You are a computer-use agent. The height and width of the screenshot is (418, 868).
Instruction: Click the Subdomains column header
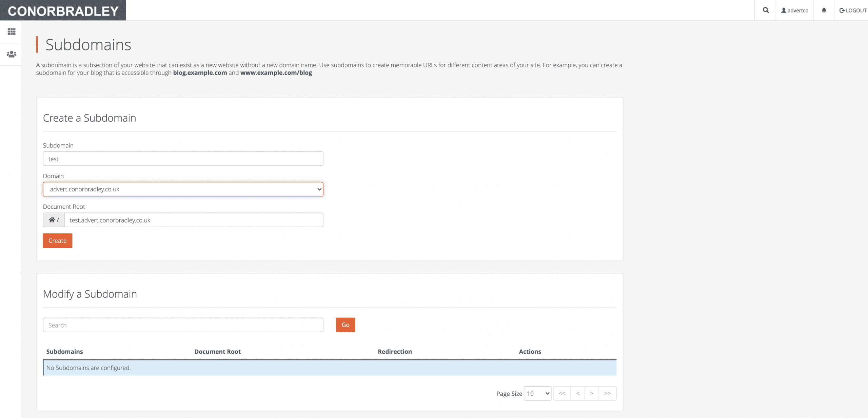pos(64,352)
